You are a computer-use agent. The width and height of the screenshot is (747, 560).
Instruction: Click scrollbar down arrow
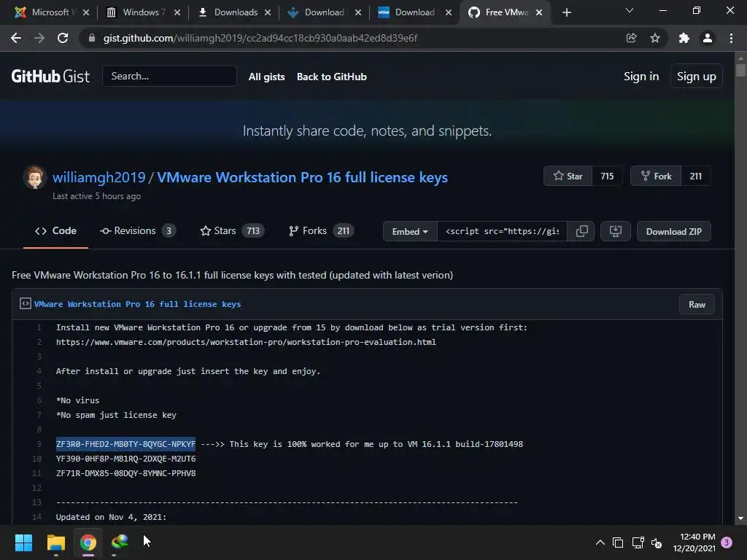740,518
